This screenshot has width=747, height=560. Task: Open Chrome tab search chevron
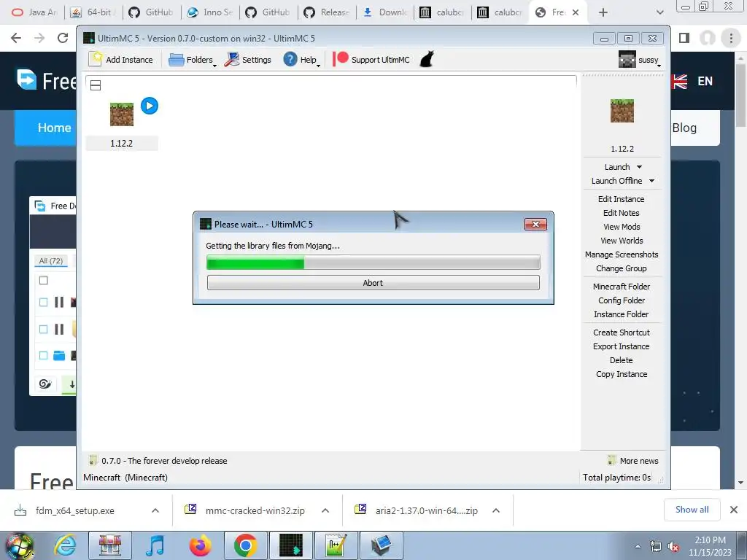tap(659, 12)
